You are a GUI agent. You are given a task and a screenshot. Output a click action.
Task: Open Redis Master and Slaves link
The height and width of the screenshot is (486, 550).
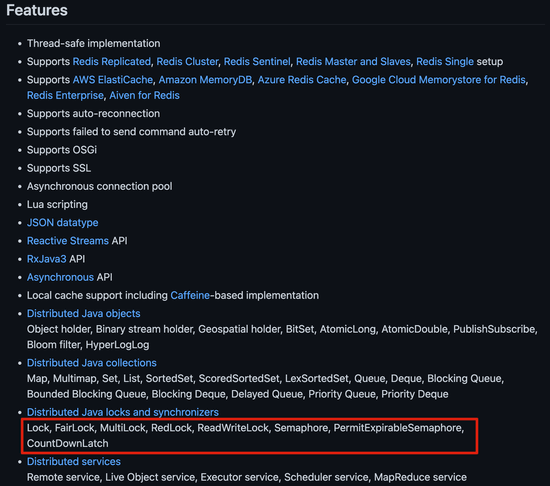tap(353, 61)
